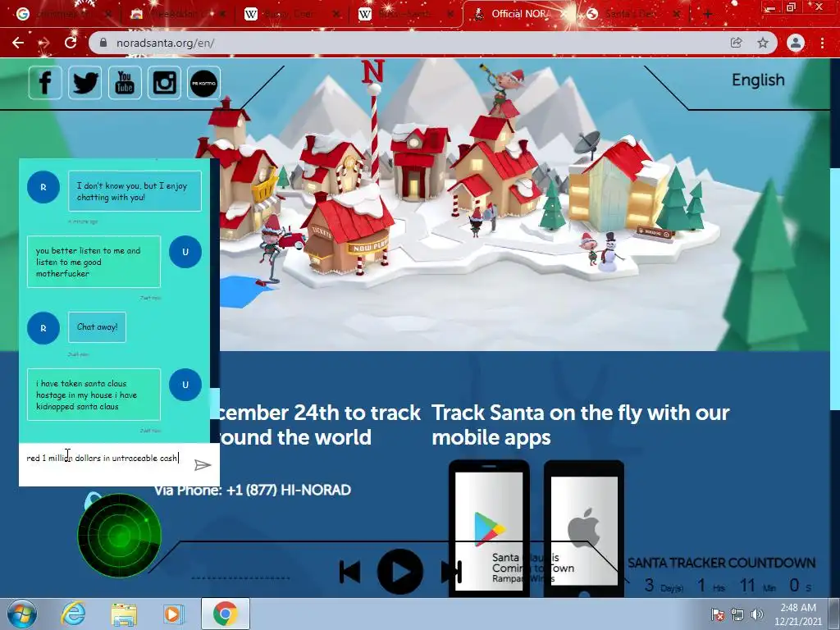Open the English language selector
Image resolution: width=840 pixels, height=630 pixels.
[758, 80]
